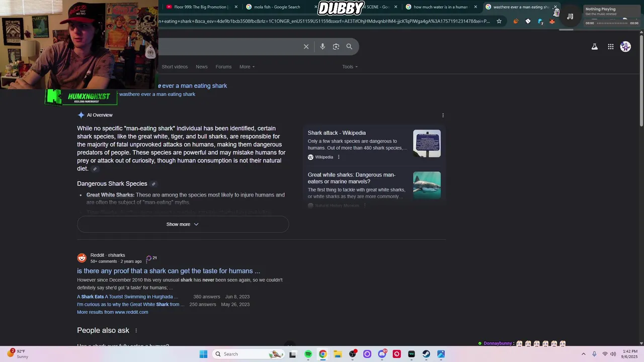Open the weather widget showing 92°F
644x362 pixels.
[x=18, y=354]
